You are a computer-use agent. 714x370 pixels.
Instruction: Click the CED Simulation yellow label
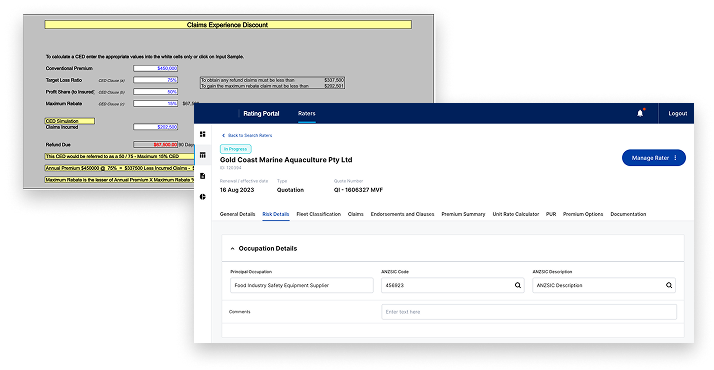(x=70, y=121)
